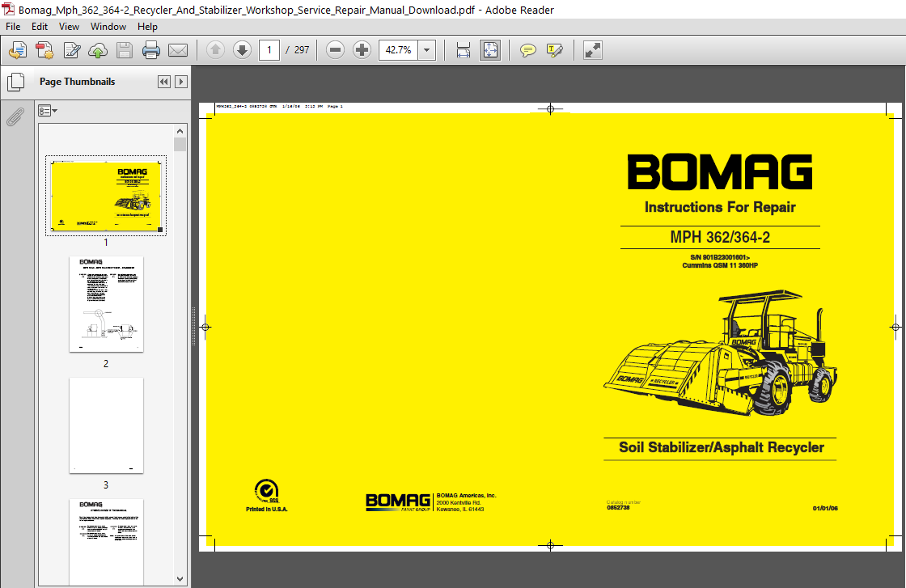The image size is (906, 588).
Task: Click the 'MPH 362/364-2' model text
Action: [x=720, y=238]
